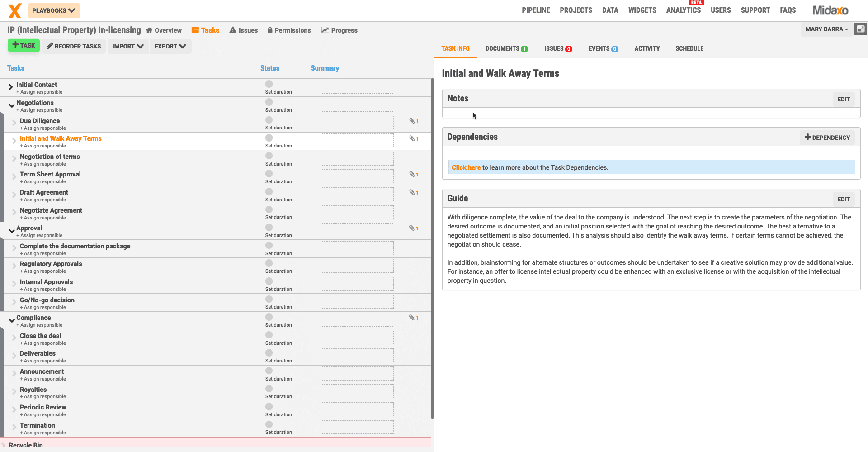868x452 pixels.
Task: Select the Tasks tab
Action: point(205,30)
